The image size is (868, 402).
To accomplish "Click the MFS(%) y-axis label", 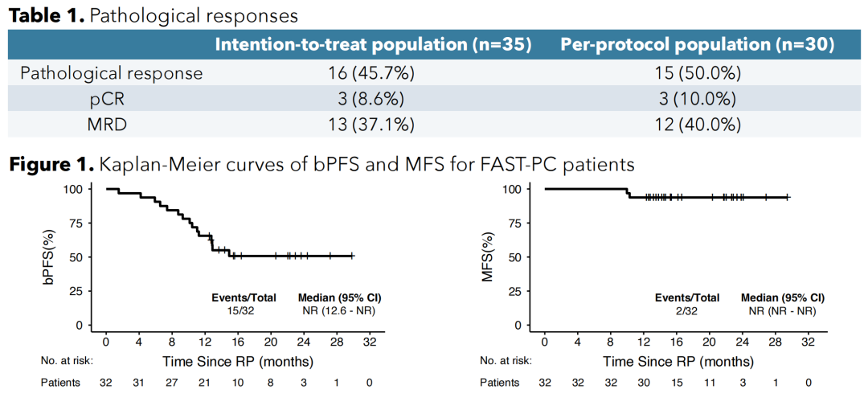I will 486,257.
